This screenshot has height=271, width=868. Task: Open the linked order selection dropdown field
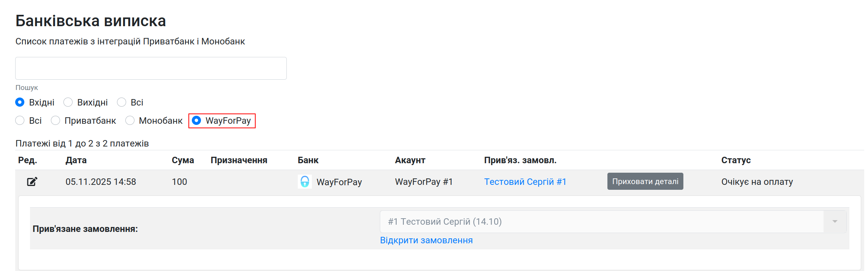coord(600,222)
